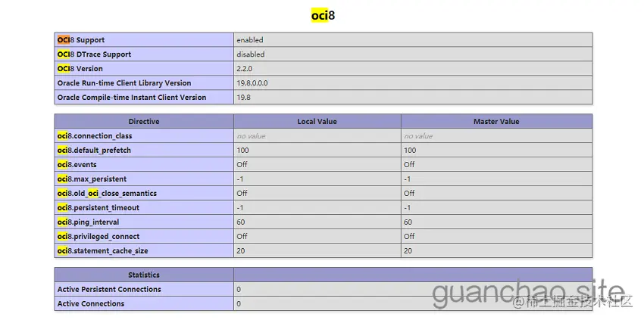Select the oci8.old_oci_close_semantics directive
This screenshot has height=320, width=644.
107,193
